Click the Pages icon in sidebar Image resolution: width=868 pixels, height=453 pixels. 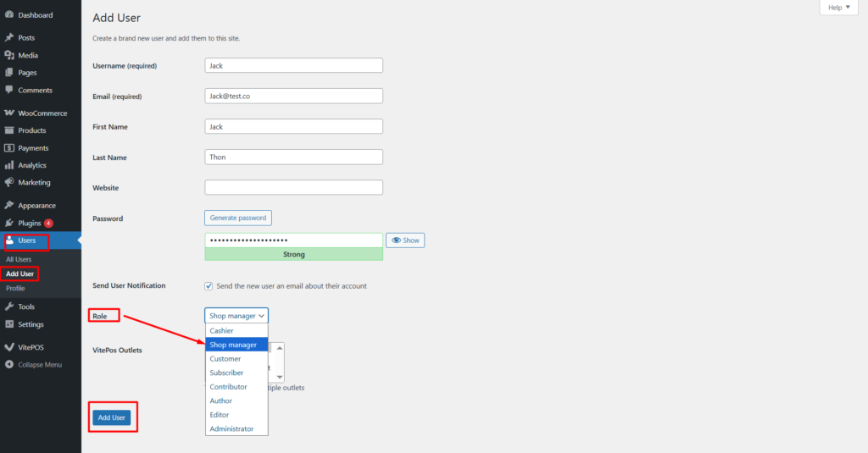coord(9,73)
